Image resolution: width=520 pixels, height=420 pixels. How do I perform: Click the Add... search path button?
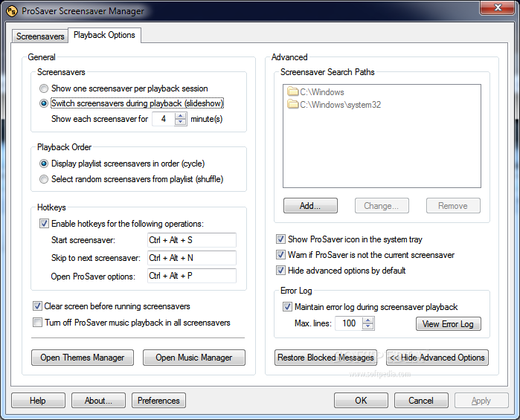tap(310, 205)
